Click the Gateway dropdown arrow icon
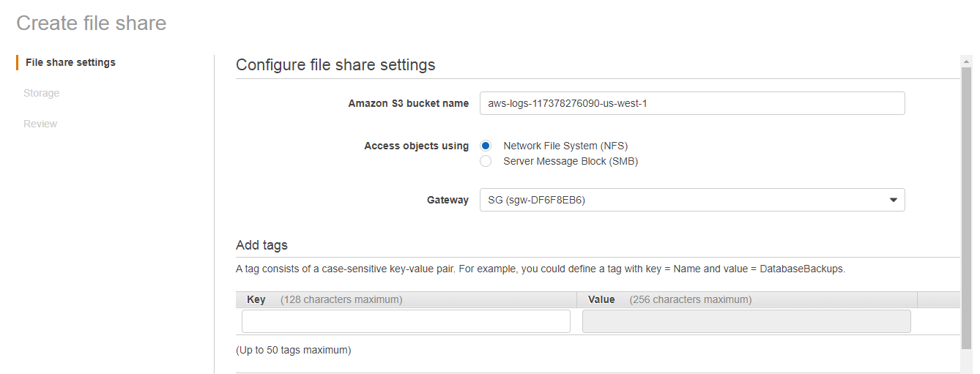The image size is (980, 374). [893, 200]
